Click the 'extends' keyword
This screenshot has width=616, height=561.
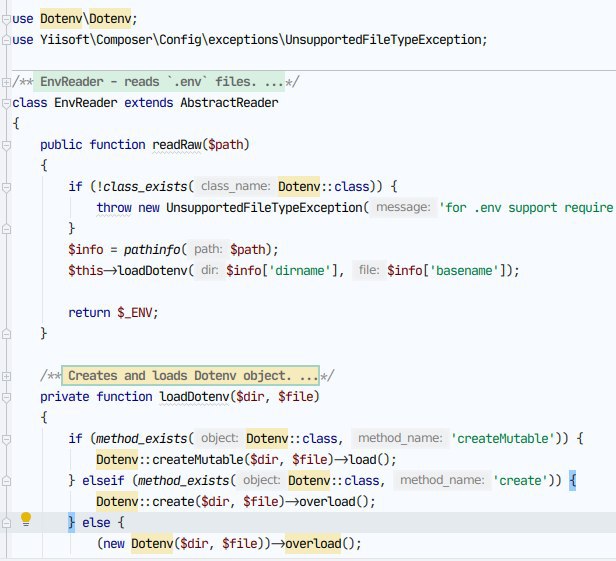pyautogui.click(x=148, y=103)
